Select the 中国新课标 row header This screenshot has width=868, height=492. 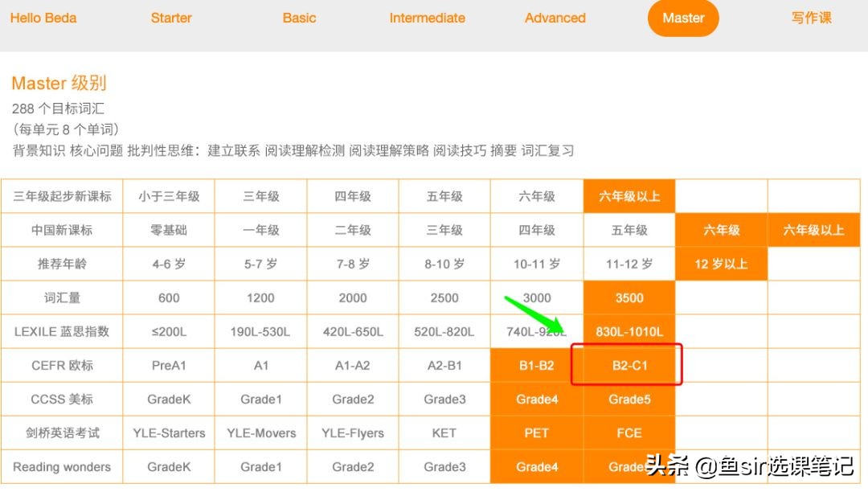click(x=62, y=230)
